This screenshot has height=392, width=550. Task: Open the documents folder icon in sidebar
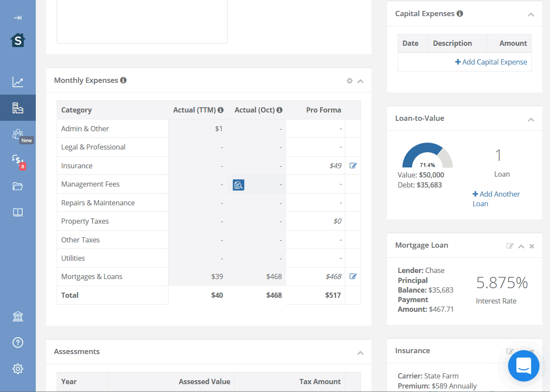coord(17,187)
